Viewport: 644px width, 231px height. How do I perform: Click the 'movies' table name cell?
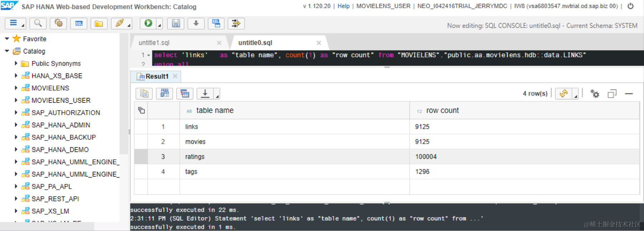(295, 142)
